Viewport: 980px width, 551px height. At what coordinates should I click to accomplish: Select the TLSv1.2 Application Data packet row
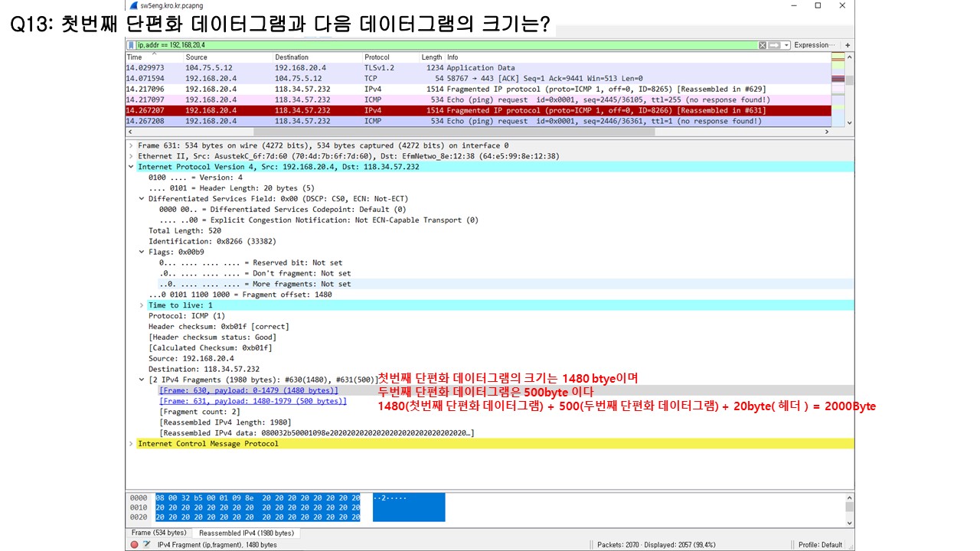coord(478,67)
